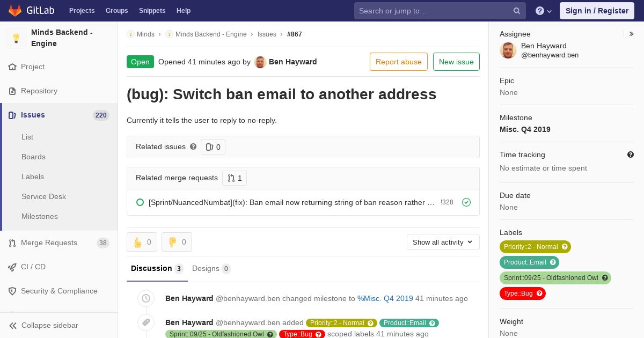Viewport: 644px width, 338px height.
Task: Click the Repository file icon in sidebar
Action: pyautogui.click(x=12, y=91)
